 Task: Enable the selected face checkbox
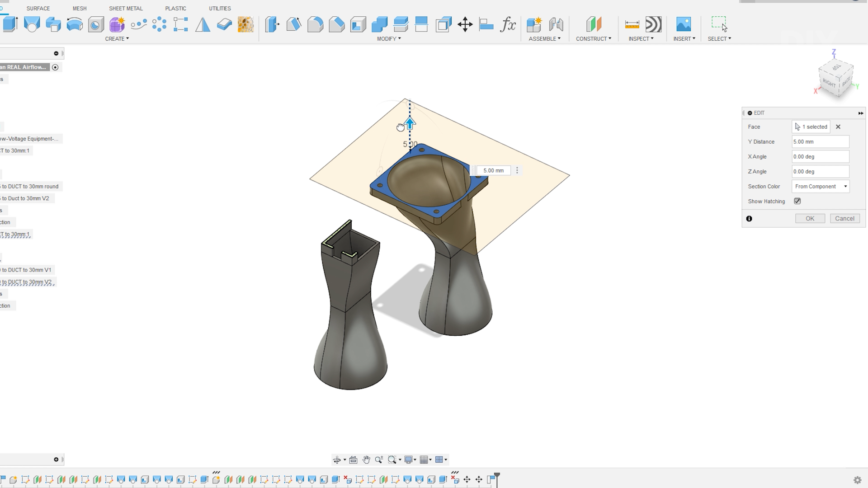[812, 127]
